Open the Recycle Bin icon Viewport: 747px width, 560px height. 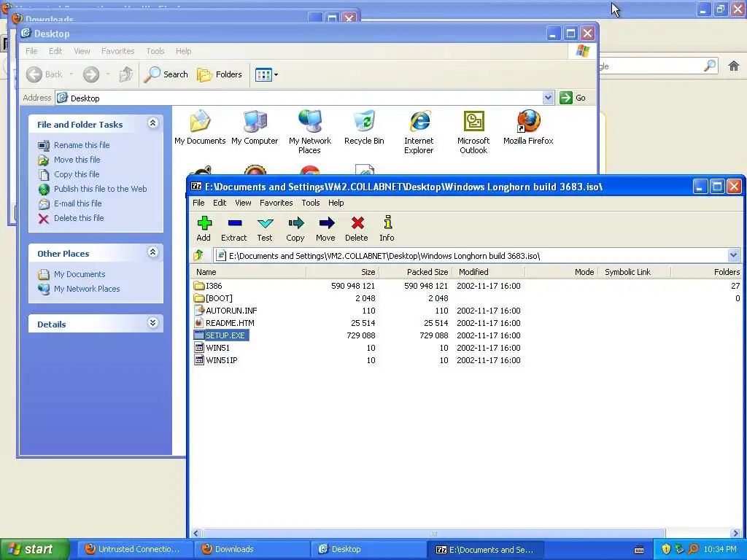365,128
